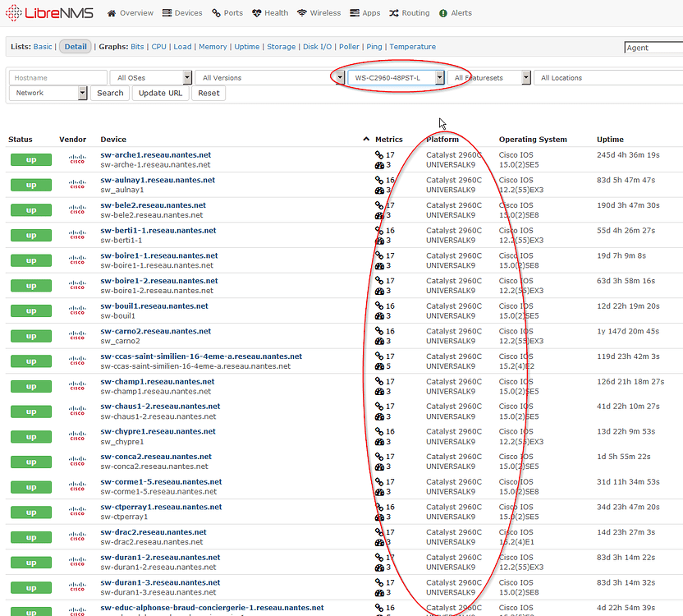Image resolution: width=683 pixels, height=616 pixels.
Task: Click the Alerts exclamation icon
Action: [x=443, y=13]
